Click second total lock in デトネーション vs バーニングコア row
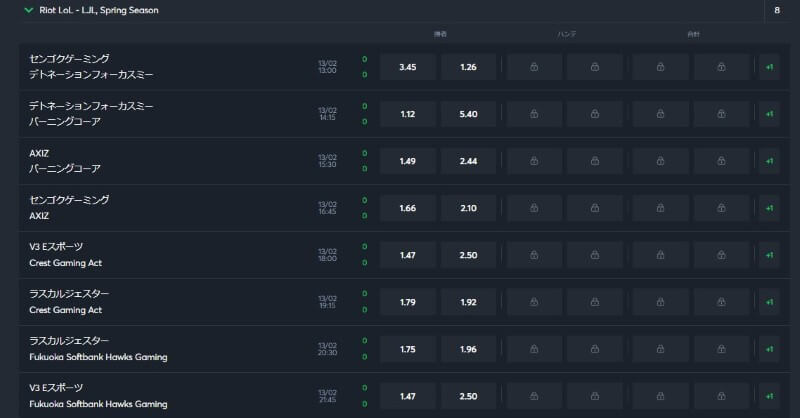This screenshot has width=800, height=418. (722, 114)
